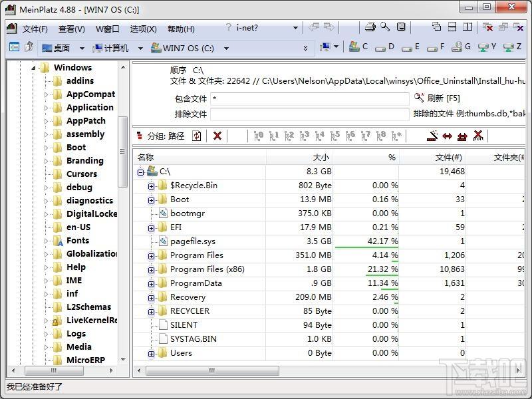Viewport: 532px width, 399px height.
Task: Select the SYSTAG.BIN file row
Action: tap(327, 339)
